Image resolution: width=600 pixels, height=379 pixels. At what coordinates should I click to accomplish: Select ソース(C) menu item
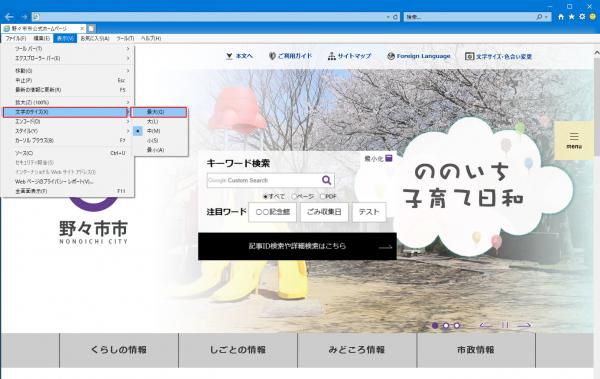pyautogui.click(x=68, y=153)
